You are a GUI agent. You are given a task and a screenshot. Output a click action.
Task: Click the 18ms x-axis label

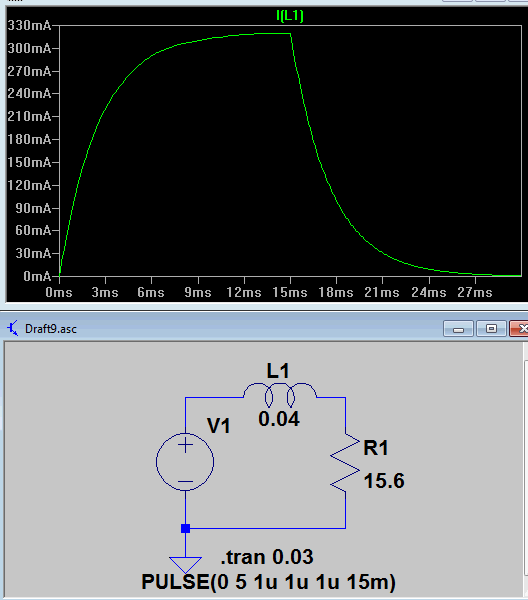tap(336, 293)
